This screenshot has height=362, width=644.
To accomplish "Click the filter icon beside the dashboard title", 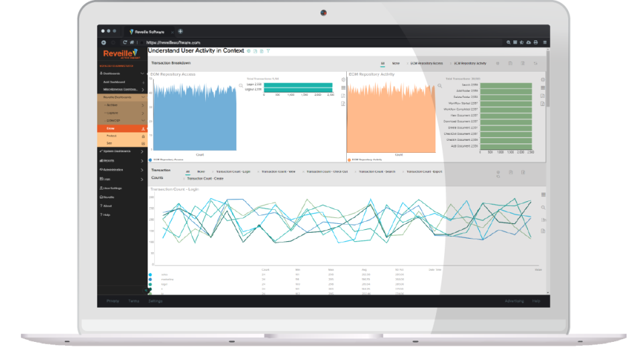I will 268,51.
